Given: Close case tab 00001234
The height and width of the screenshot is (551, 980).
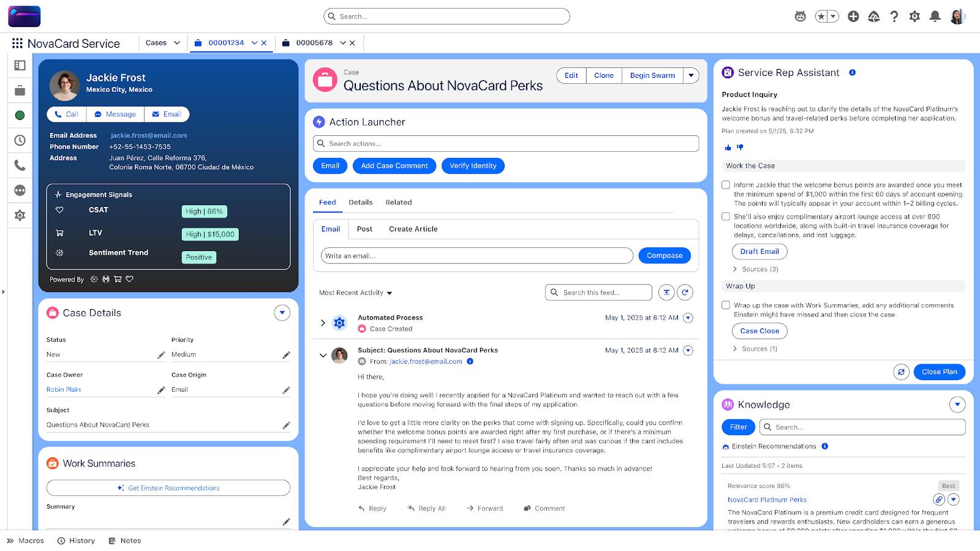Looking at the screenshot, I should point(264,43).
